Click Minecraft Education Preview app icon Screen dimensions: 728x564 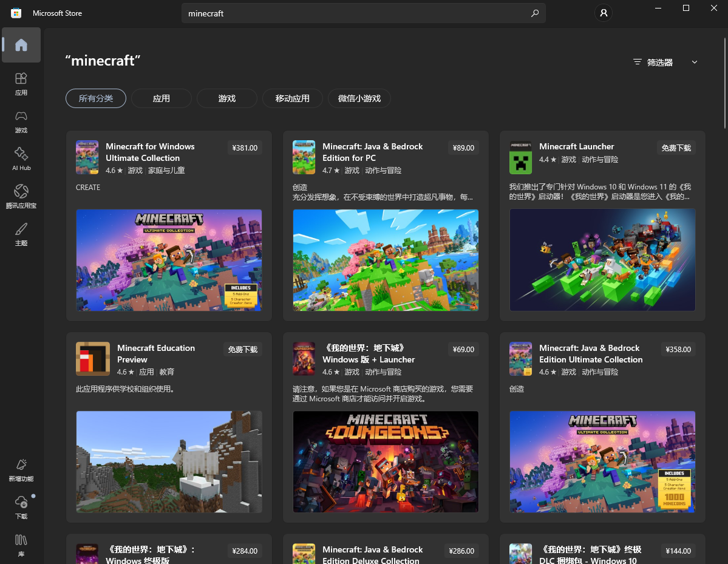[93, 359]
